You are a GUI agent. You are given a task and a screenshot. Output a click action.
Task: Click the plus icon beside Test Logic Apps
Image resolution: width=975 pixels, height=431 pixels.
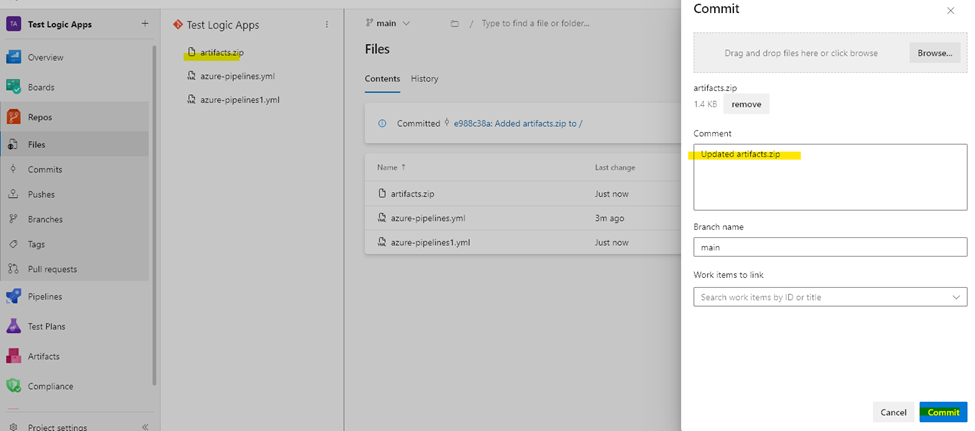pyautogui.click(x=145, y=24)
